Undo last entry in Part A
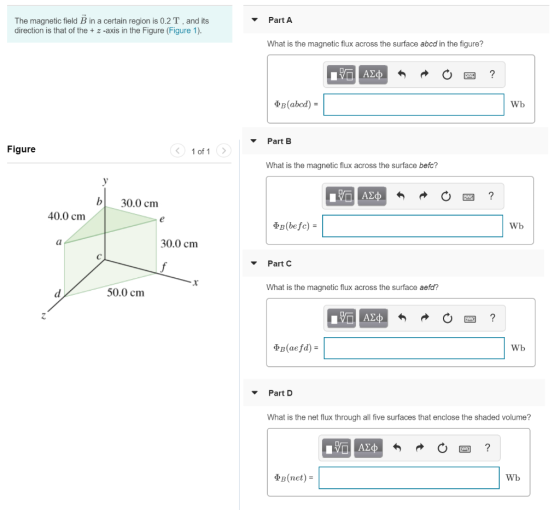Image resolution: width=560 pixels, height=510 pixels. [x=402, y=74]
